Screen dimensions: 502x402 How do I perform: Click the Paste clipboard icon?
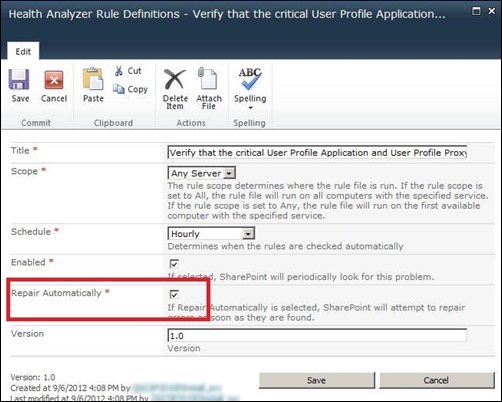tap(93, 79)
